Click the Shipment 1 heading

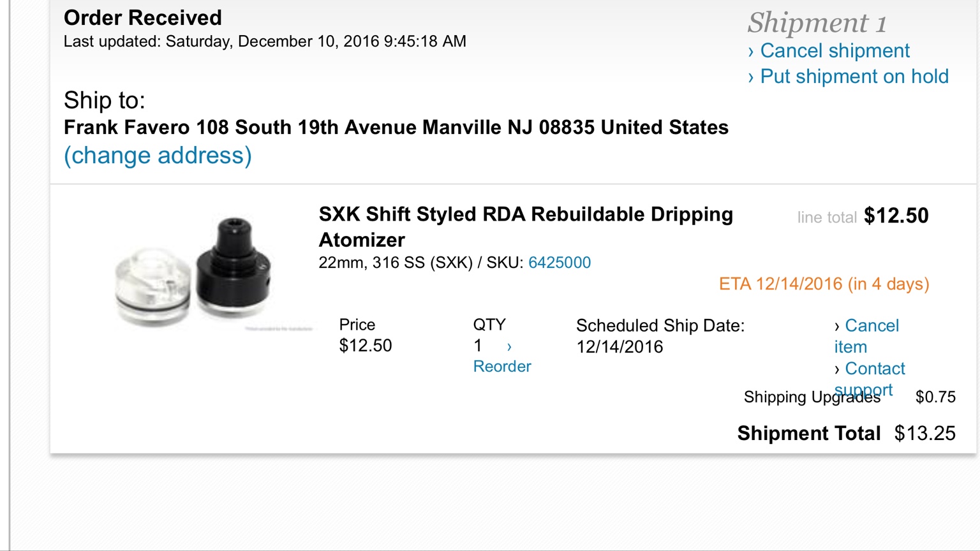817,23
